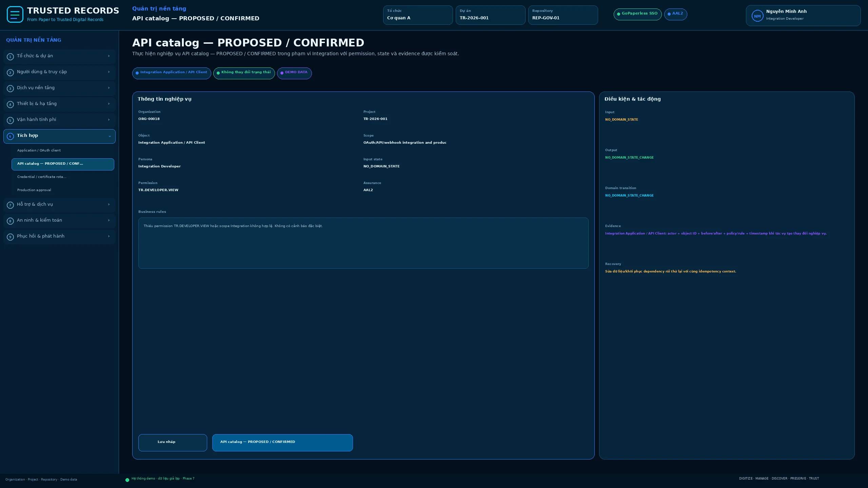Click the green status dot in the footer
Viewport: 868px width, 488px height.
click(x=127, y=480)
